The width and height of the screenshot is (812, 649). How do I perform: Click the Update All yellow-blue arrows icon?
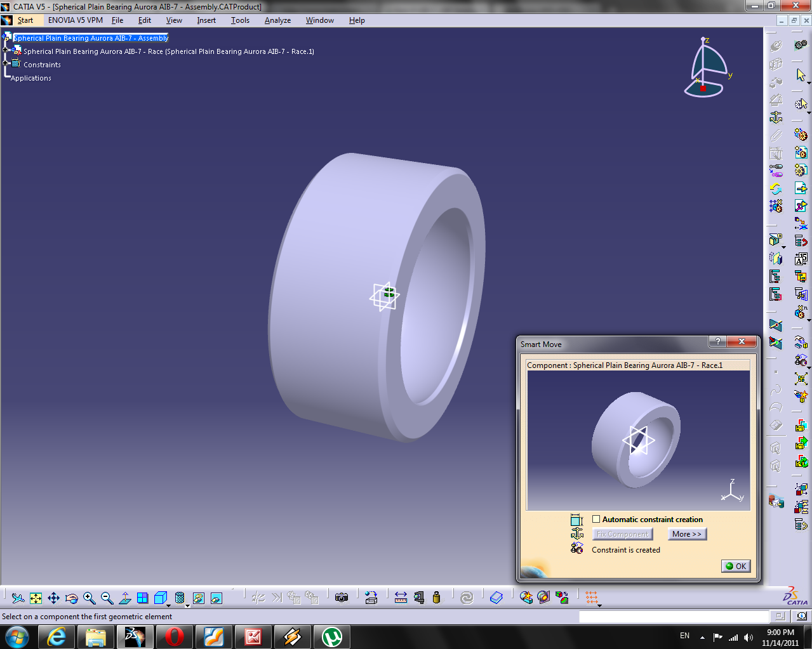pyautogui.click(x=776, y=188)
